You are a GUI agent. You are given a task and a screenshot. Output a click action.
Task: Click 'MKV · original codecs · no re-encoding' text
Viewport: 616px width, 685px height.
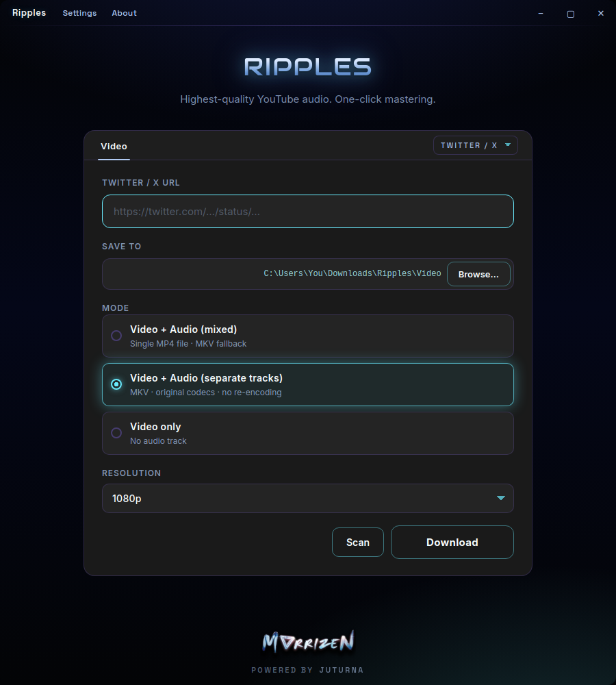tap(205, 393)
